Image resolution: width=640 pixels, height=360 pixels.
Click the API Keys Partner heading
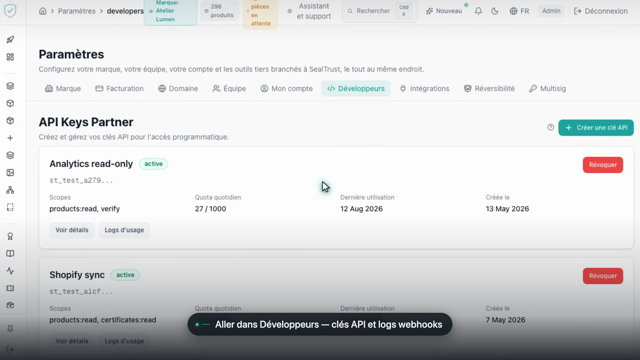86,122
